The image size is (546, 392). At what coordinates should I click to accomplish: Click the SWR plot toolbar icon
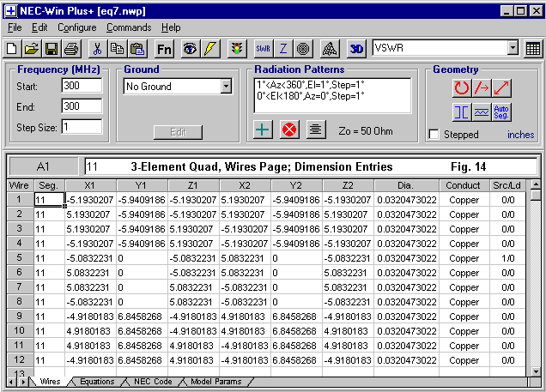pyautogui.click(x=264, y=49)
